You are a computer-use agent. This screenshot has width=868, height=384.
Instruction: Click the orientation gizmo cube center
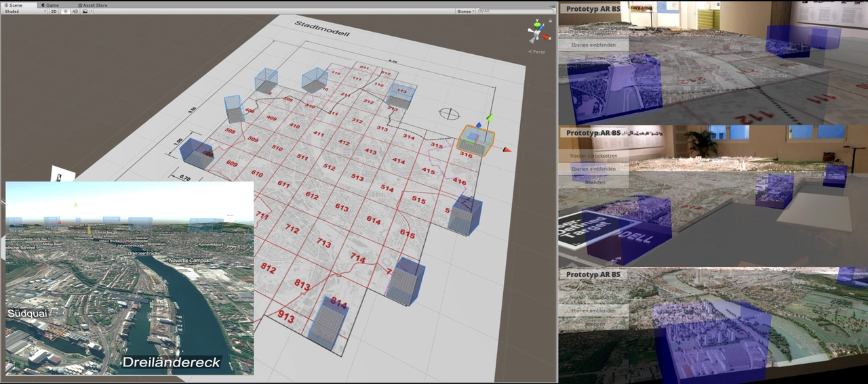(538, 33)
